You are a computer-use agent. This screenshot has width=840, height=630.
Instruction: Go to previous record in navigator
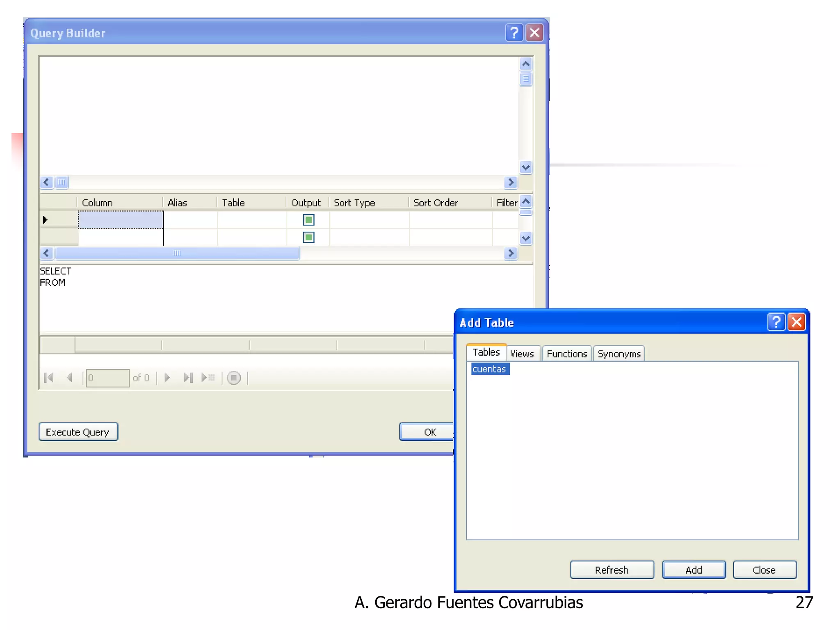pos(70,378)
